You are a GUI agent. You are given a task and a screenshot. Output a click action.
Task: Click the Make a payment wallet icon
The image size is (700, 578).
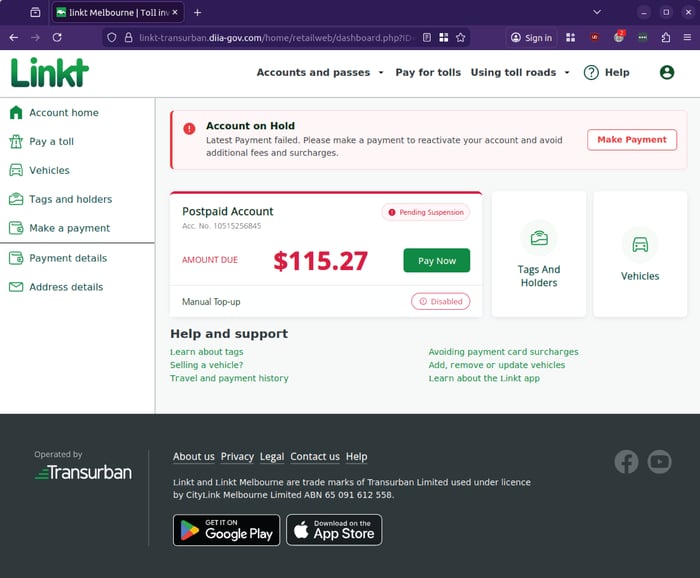(x=16, y=228)
